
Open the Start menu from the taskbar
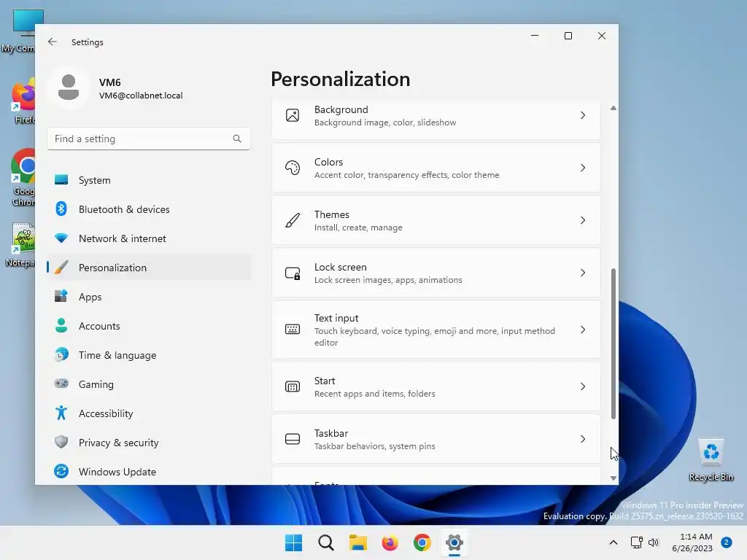(x=293, y=542)
